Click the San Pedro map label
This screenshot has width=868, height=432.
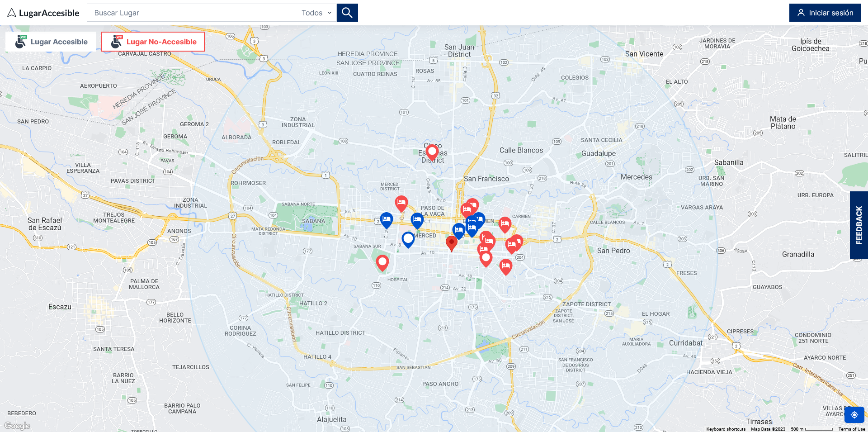(613, 251)
